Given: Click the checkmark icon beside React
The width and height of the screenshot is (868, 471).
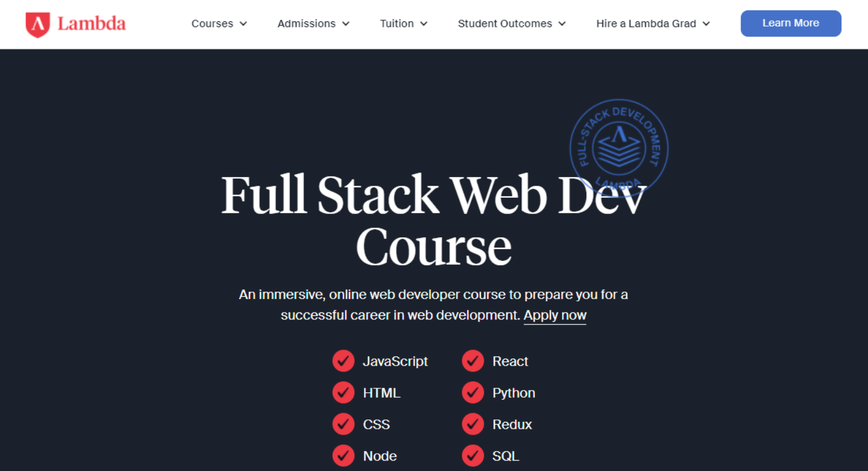Looking at the screenshot, I should pyautogui.click(x=473, y=360).
